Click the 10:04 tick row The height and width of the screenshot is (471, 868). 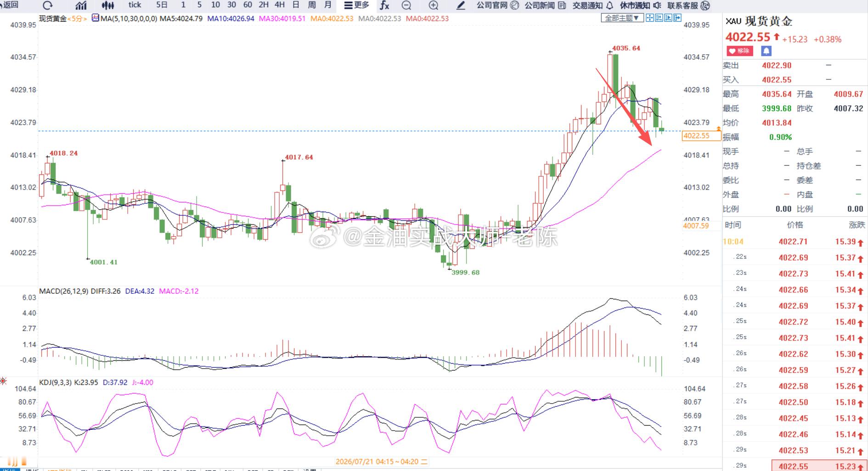(795, 241)
